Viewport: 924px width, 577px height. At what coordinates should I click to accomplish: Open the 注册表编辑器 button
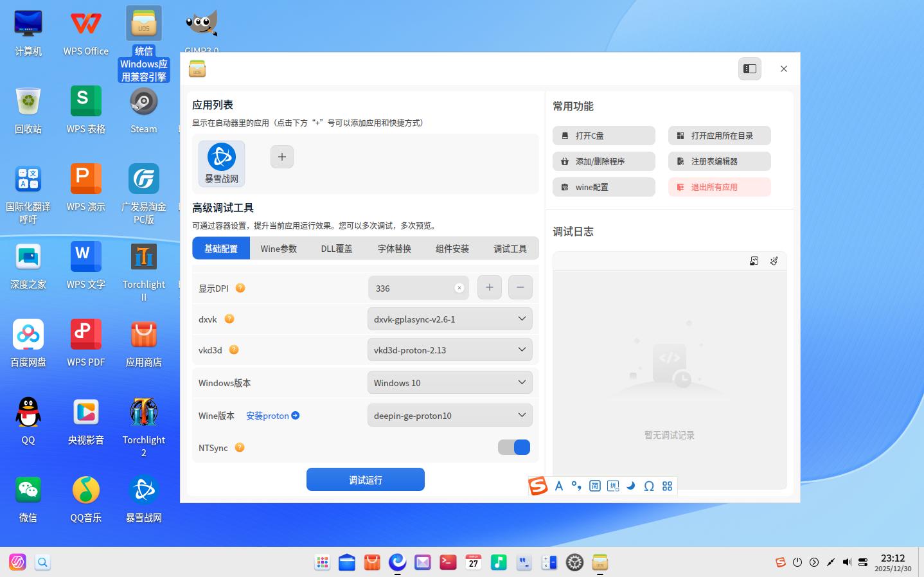coord(720,161)
